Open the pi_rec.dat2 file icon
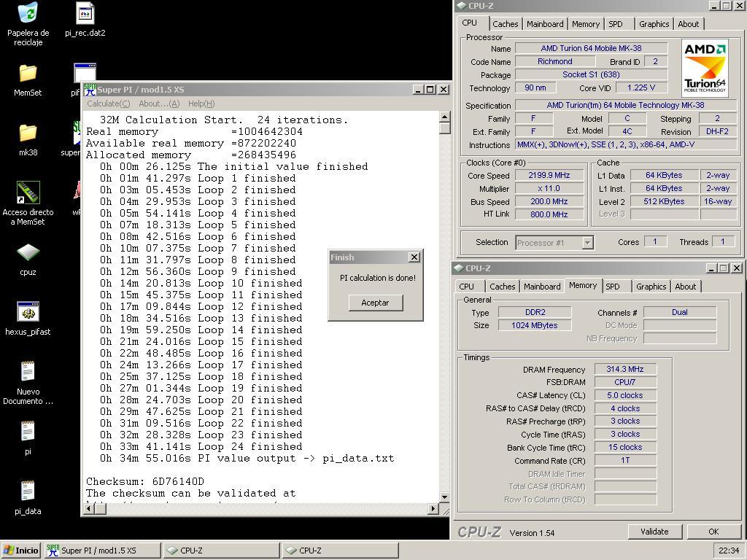Viewport: 747px width, 560px height. coord(85,13)
